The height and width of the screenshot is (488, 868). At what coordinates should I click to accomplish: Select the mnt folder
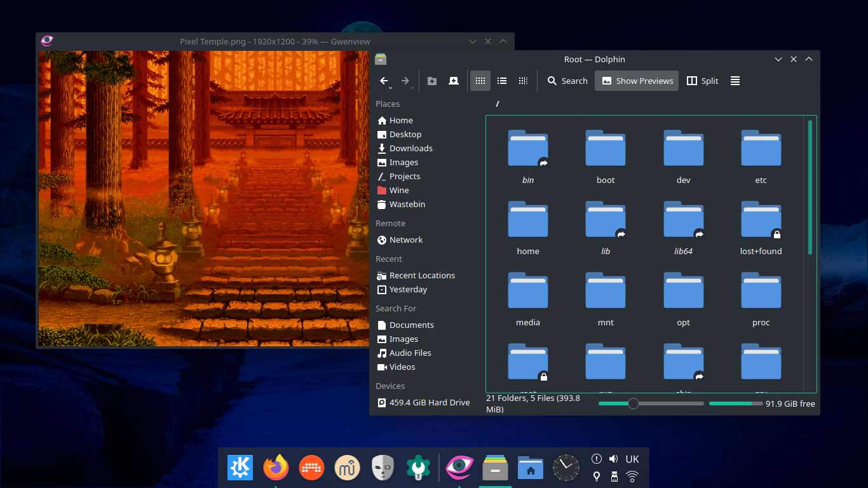point(606,299)
